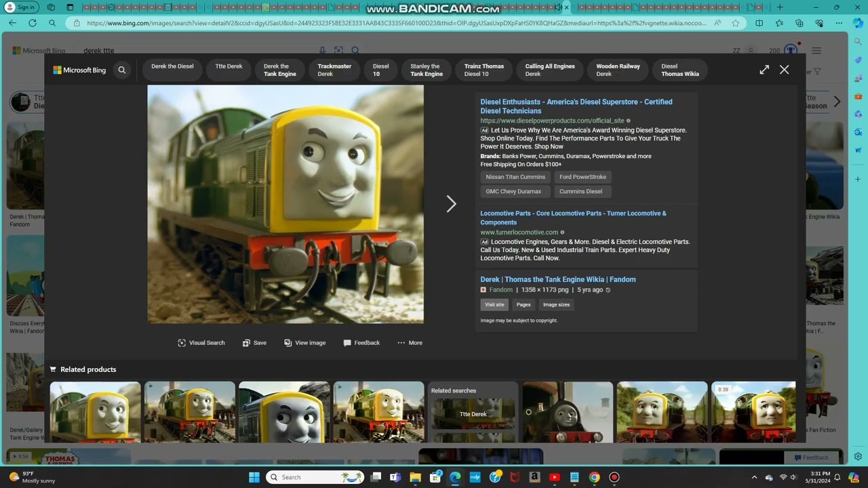The height and width of the screenshot is (488, 868).
Task: Open Microsoft Edge from taskbar
Action: (455, 477)
